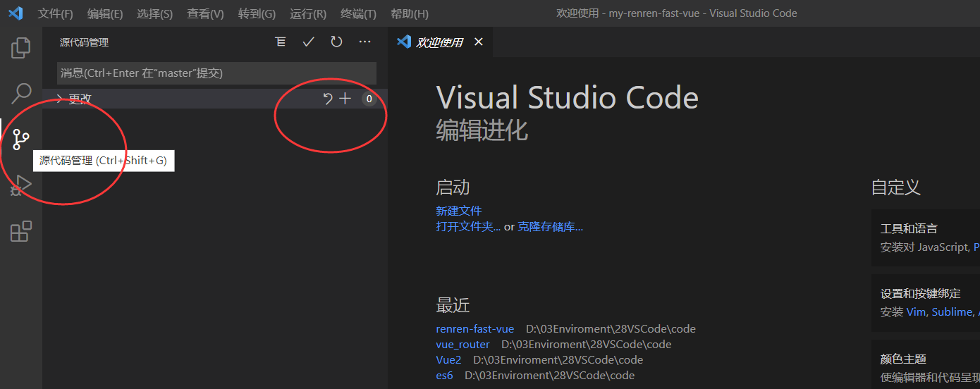Stage all changes with plus icon
Image resolution: width=980 pixels, height=389 pixels.
point(345,99)
